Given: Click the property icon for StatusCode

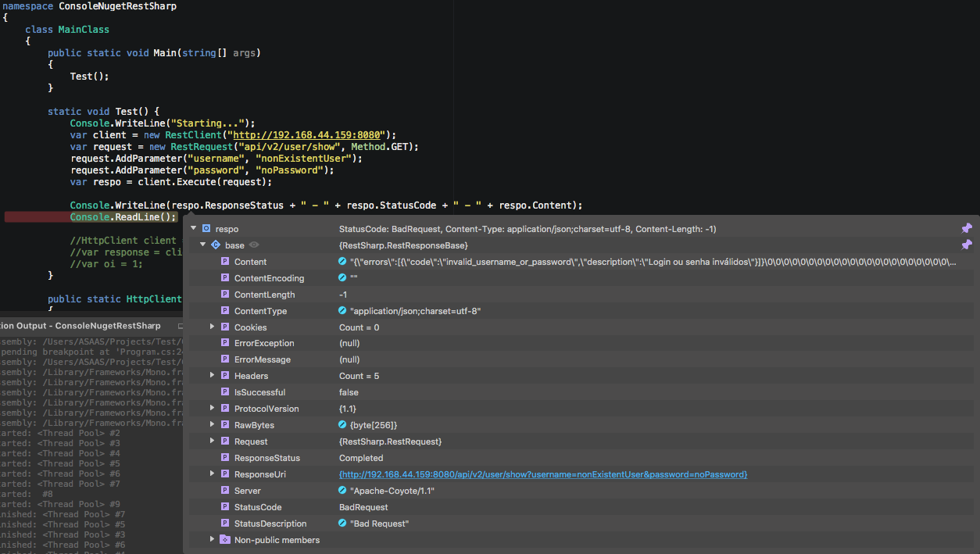Looking at the screenshot, I should coord(225,507).
